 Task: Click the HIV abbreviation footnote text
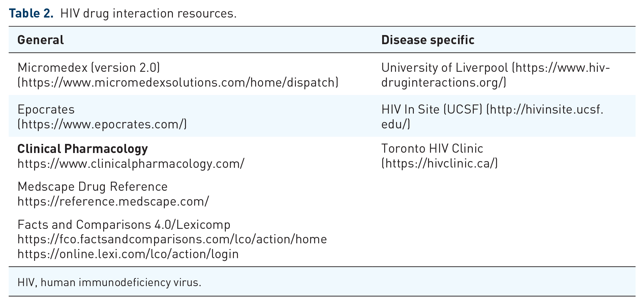(109, 282)
